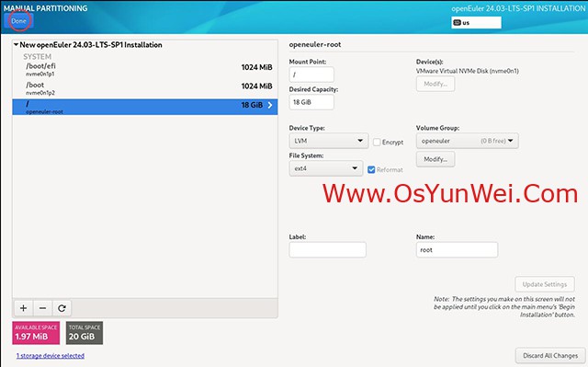Edit the Name field containing root
This screenshot has width=588, height=367.
tap(457, 249)
